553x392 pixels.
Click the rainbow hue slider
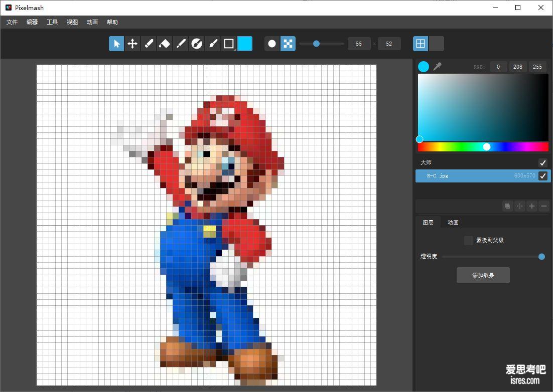tap(483, 147)
